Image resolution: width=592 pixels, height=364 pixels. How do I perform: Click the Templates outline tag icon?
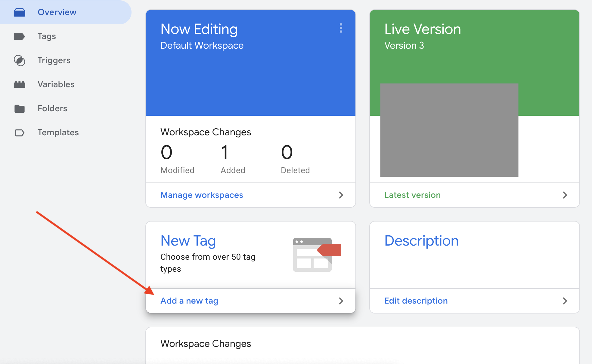coord(20,133)
